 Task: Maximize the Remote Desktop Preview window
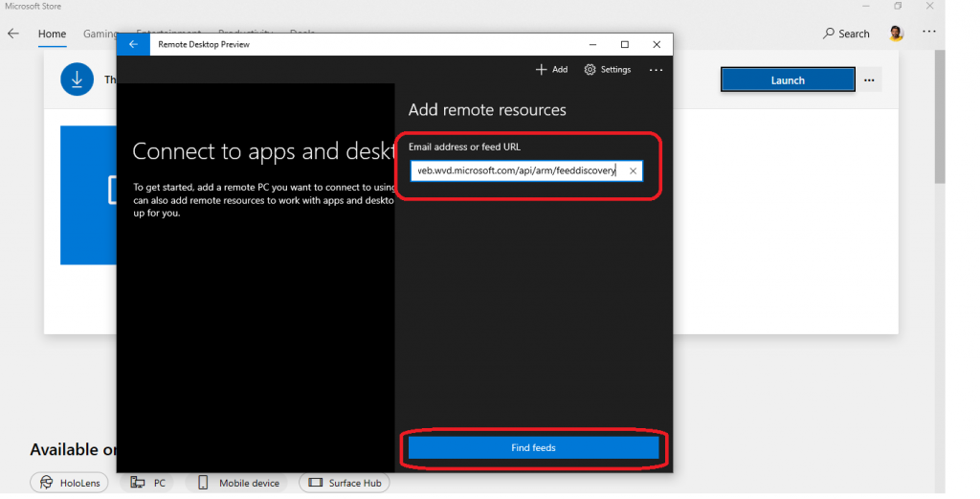point(624,44)
